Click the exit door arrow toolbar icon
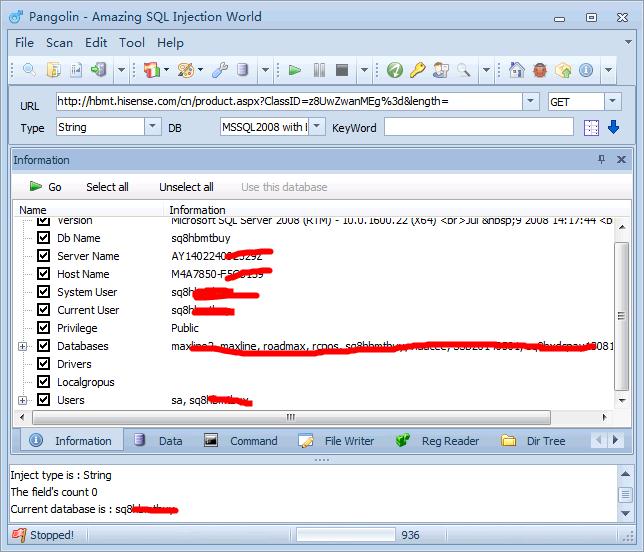 (99, 70)
